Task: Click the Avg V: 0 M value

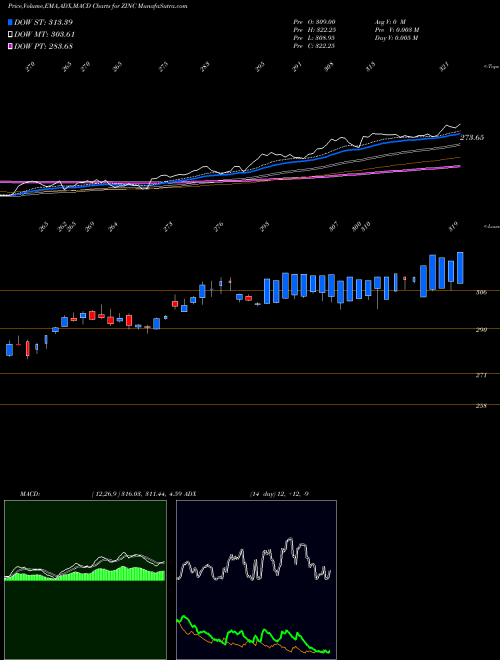Action: pyautogui.click(x=390, y=22)
